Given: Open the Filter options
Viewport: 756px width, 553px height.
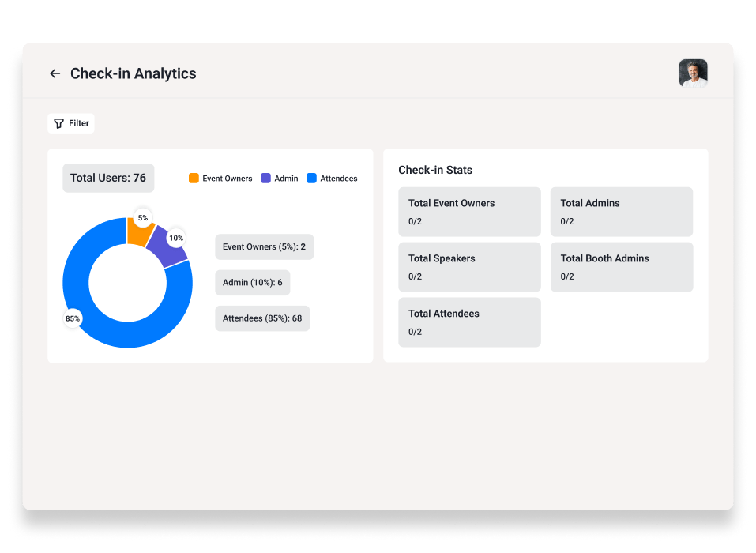Looking at the screenshot, I should click(70, 123).
